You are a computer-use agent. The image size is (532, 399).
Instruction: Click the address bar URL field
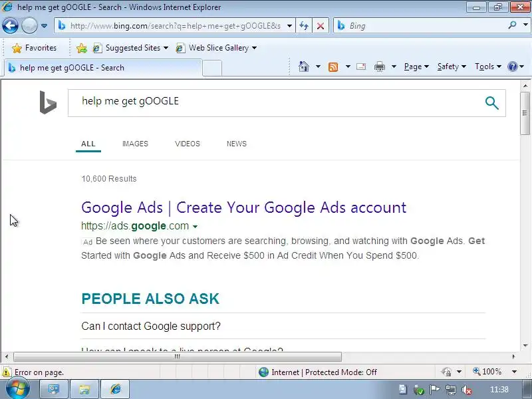coord(175,26)
